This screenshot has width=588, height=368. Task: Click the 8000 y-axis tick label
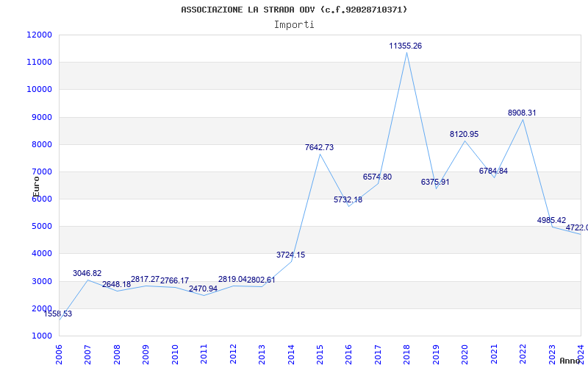pos(41,144)
